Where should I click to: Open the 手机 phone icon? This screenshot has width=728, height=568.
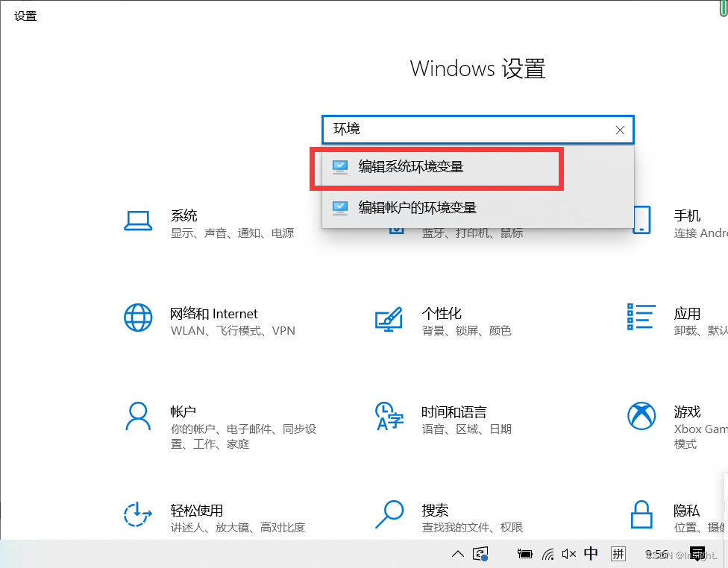[641, 220]
